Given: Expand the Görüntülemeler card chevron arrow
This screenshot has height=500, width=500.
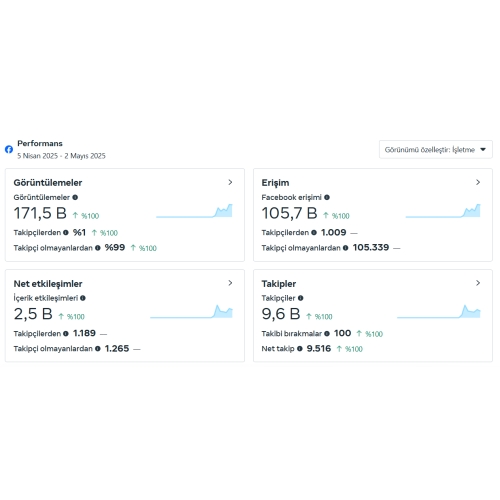Looking at the screenshot, I should (230, 182).
